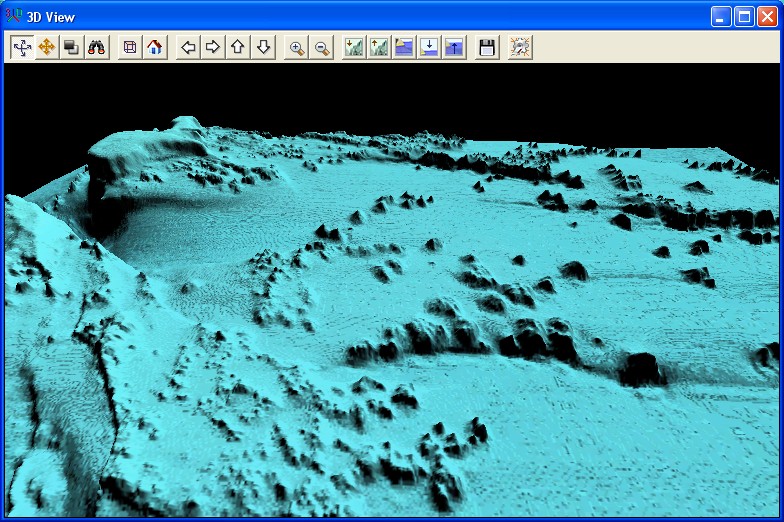Close the 3D View window
The height and width of the screenshot is (522, 784).
click(767, 16)
